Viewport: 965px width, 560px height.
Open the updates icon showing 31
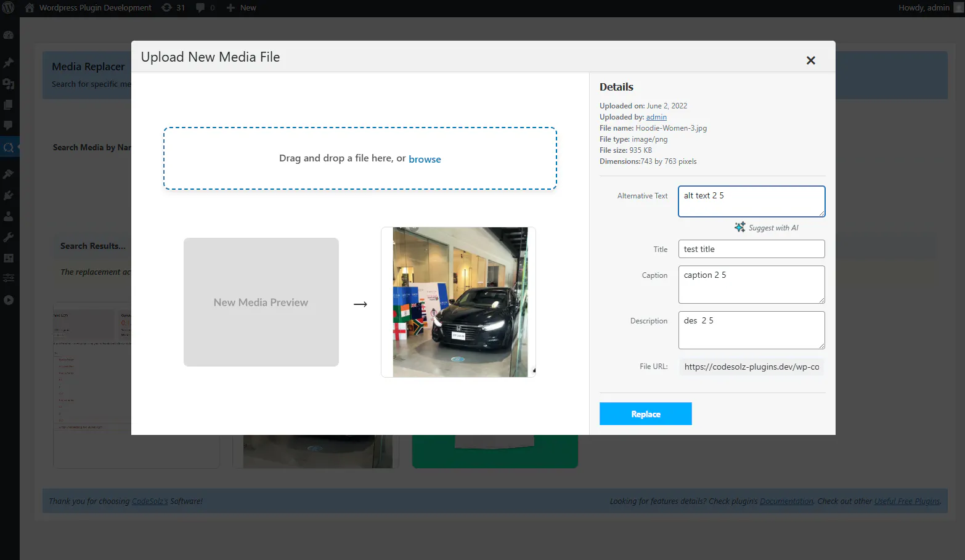tap(173, 7)
